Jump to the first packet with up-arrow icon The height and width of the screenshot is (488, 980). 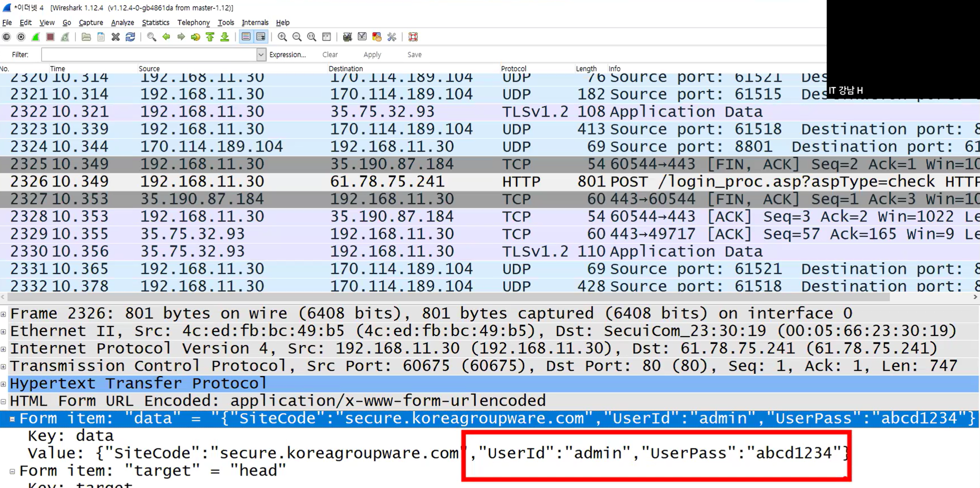tap(210, 37)
